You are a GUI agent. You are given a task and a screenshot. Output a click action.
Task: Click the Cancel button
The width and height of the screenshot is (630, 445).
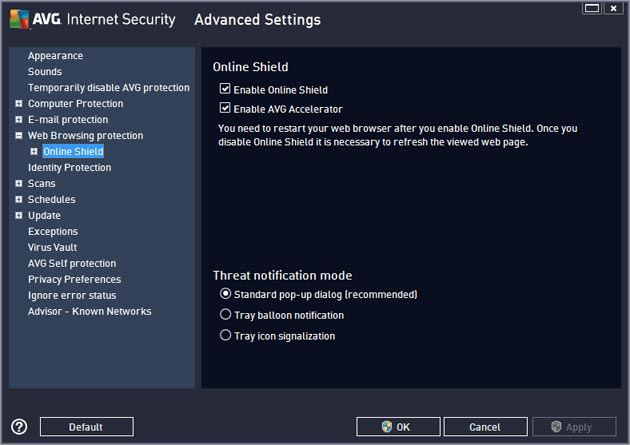485,427
